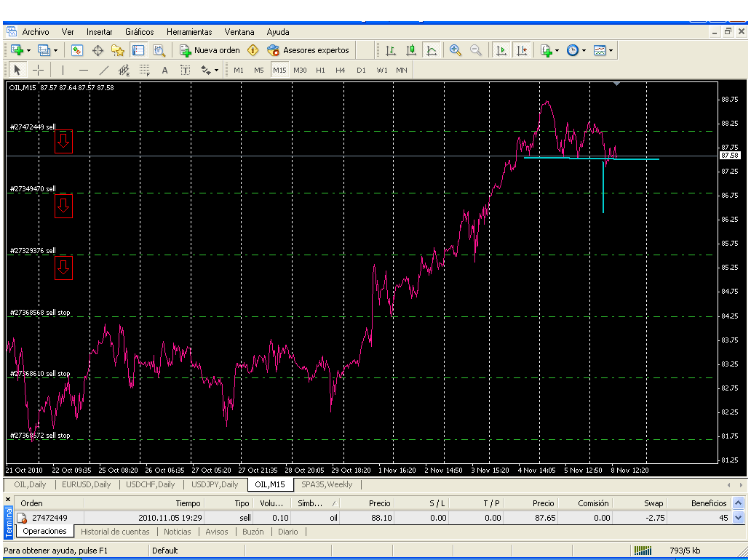Click the zoom in magnifier icon

tap(456, 50)
